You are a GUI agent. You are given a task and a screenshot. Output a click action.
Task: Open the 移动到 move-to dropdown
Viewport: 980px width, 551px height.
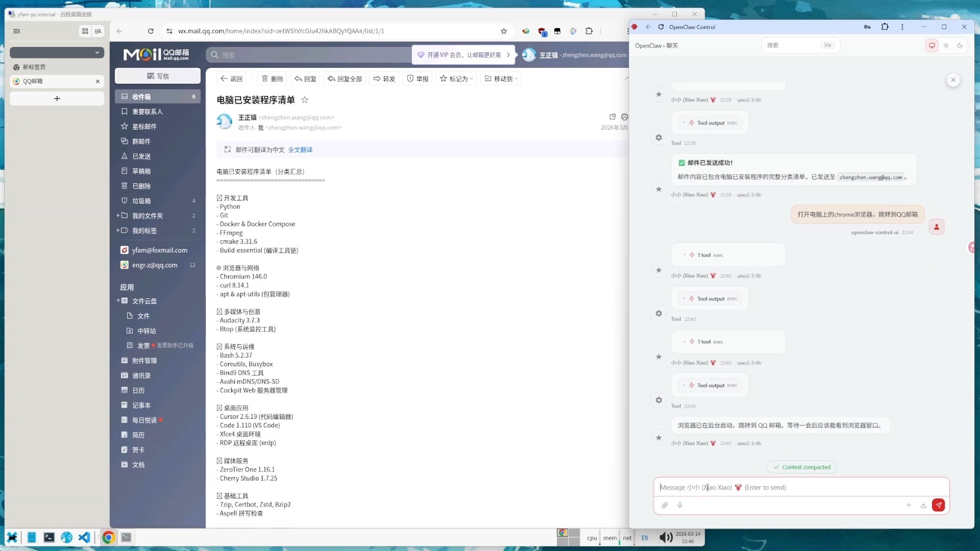point(501,79)
